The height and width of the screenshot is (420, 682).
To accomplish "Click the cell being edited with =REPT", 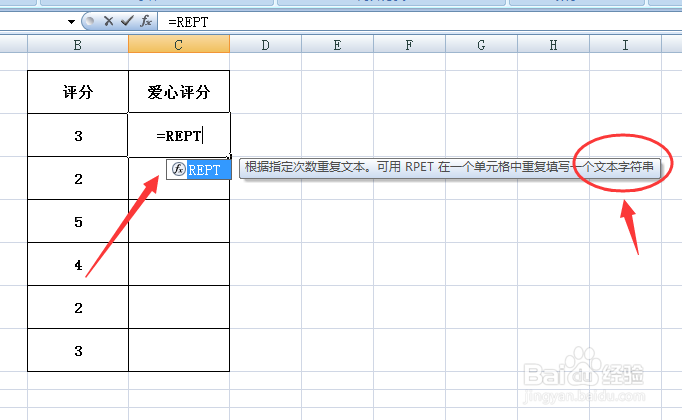I will point(179,135).
